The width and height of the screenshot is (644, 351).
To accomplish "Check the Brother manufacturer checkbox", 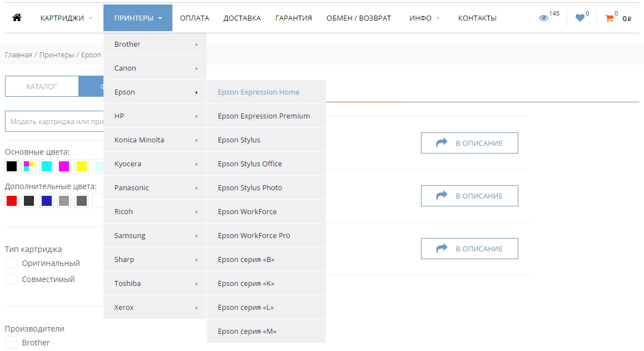I will (x=11, y=343).
